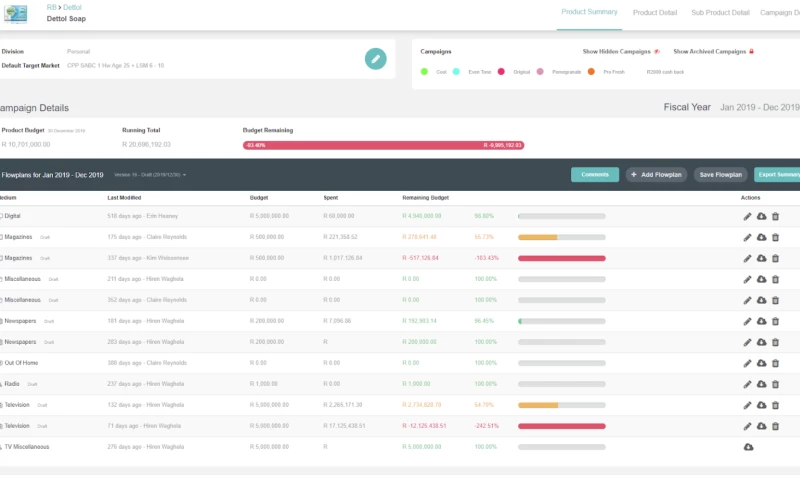Click the Radio medium row label
This screenshot has width=800, height=480.
12,384
